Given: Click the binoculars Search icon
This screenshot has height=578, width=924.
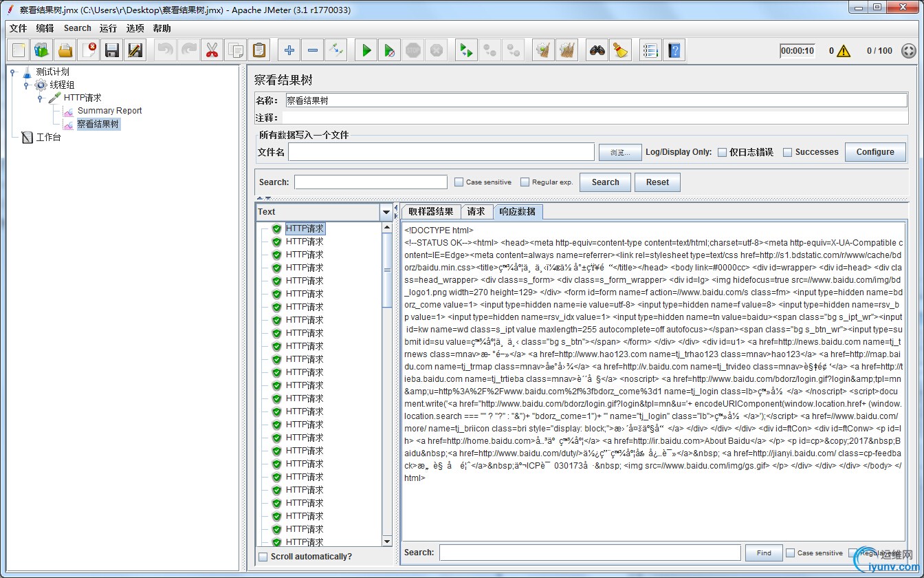Looking at the screenshot, I should pos(597,50).
